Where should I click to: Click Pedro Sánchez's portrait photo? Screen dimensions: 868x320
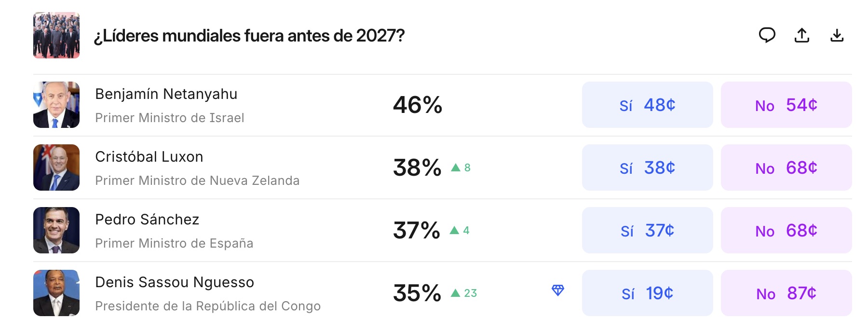click(56, 230)
